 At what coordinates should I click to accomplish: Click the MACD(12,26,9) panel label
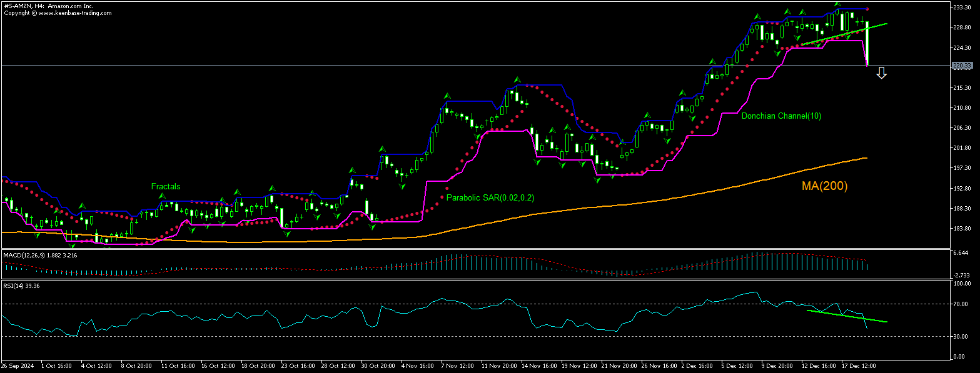34,255
